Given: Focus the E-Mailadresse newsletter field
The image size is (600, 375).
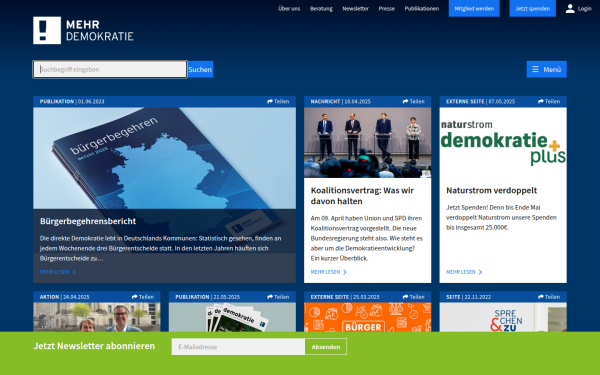Looking at the screenshot, I should tap(238, 347).
